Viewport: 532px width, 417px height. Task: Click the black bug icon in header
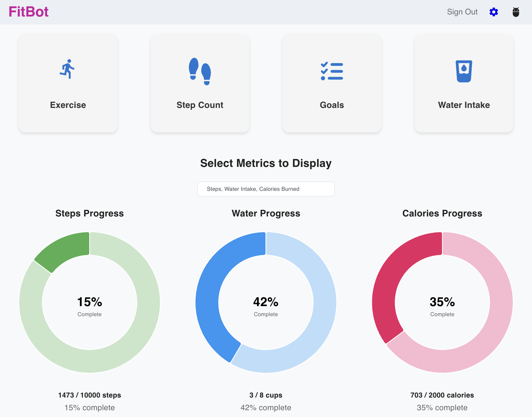click(516, 12)
